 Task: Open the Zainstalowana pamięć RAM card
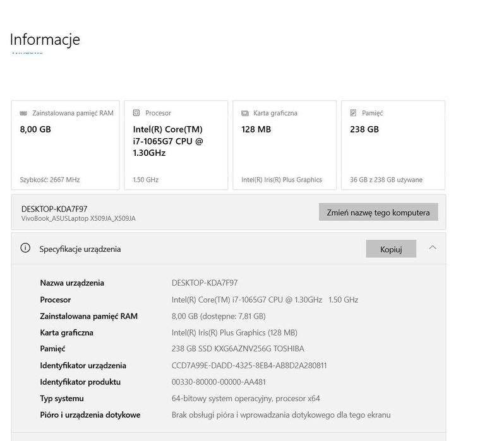pyautogui.click(x=65, y=145)
